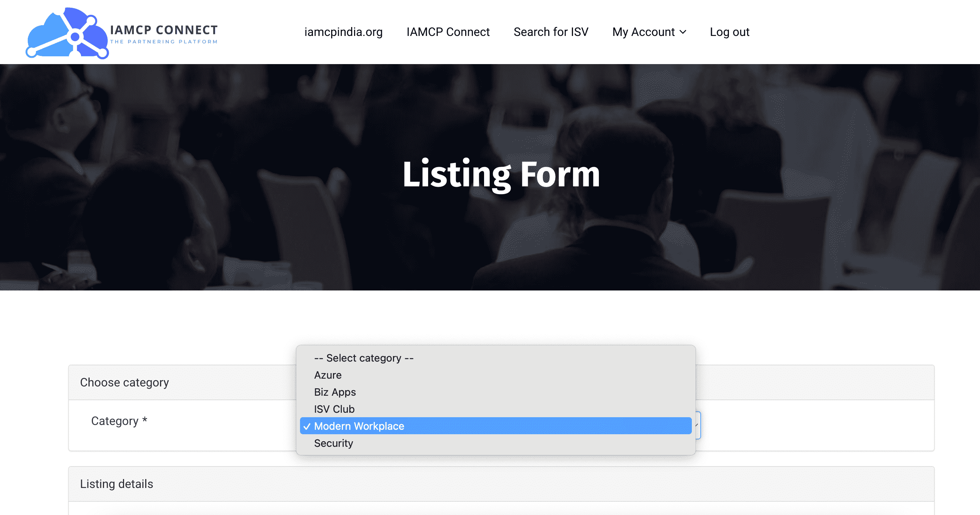This screenshot has width=980, height=515.
Task: Open the Search for ISV page
Action: pos(550,32)
